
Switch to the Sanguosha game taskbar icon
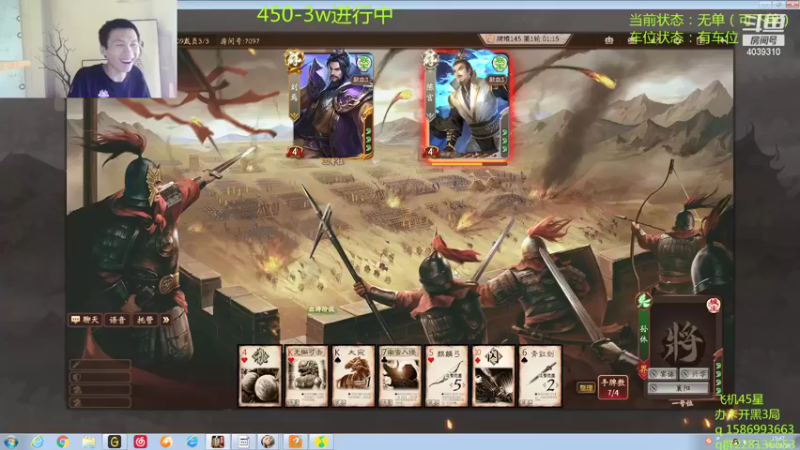tap(218, 442)
